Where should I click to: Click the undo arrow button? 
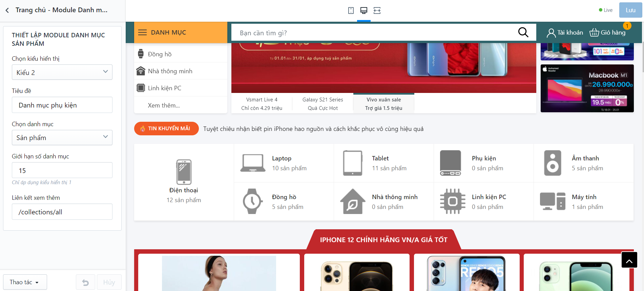click(85, 282)
